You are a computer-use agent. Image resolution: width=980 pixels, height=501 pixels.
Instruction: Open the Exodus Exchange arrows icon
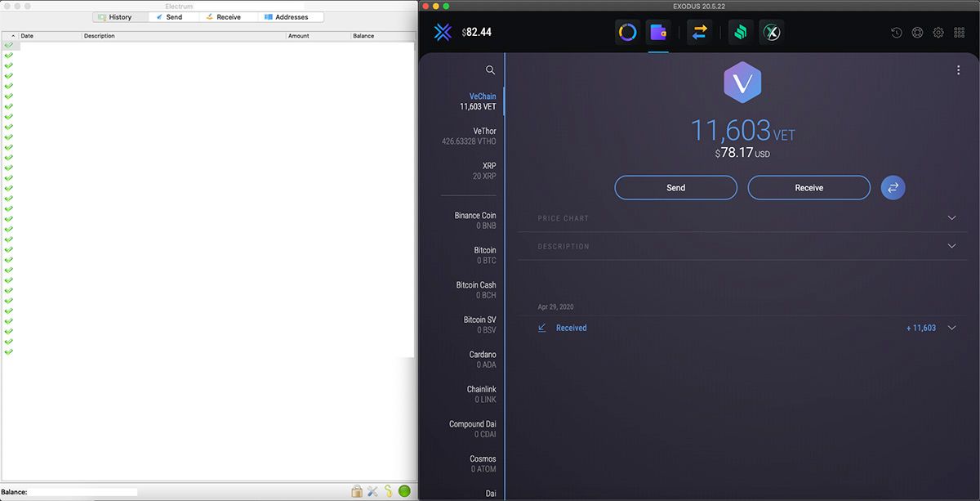[700, 33]
